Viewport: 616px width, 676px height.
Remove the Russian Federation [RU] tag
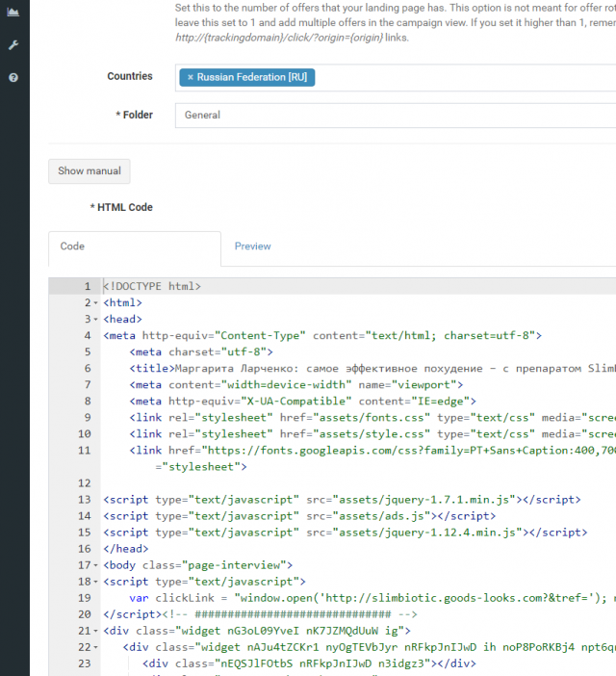point(190,77)
